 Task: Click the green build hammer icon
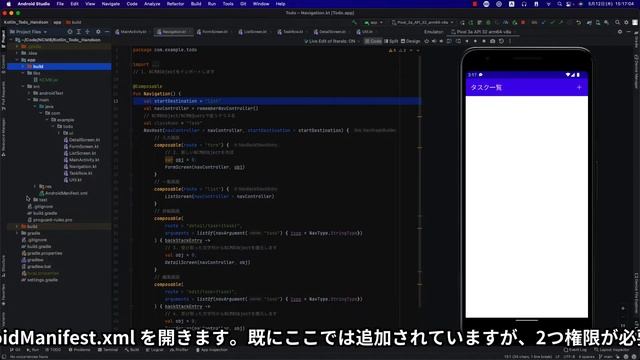pos(354,22)
